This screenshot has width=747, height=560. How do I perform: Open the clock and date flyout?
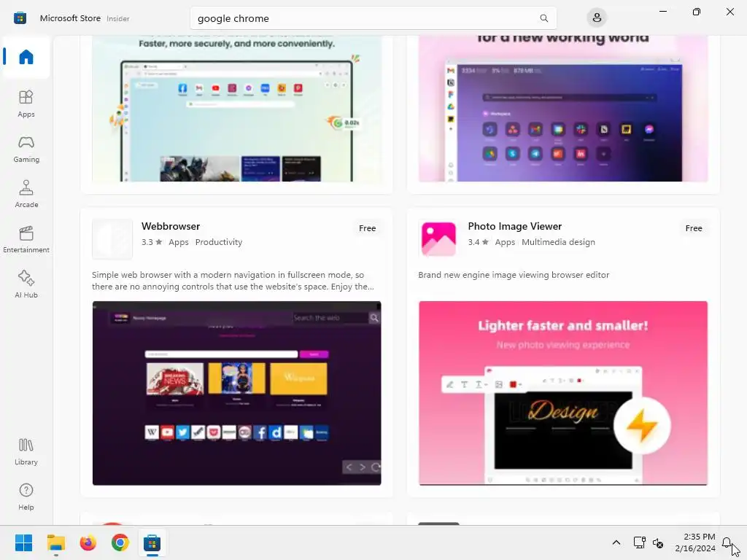(x=695, y=542)
